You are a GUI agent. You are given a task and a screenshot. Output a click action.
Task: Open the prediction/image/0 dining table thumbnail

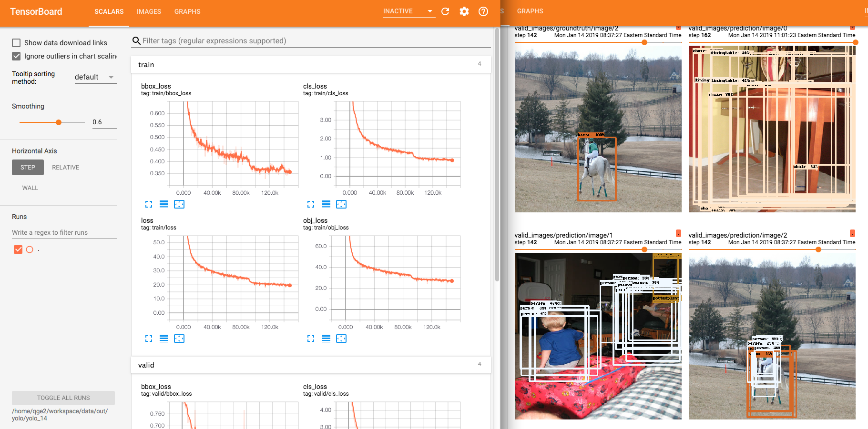coord(772,129)
